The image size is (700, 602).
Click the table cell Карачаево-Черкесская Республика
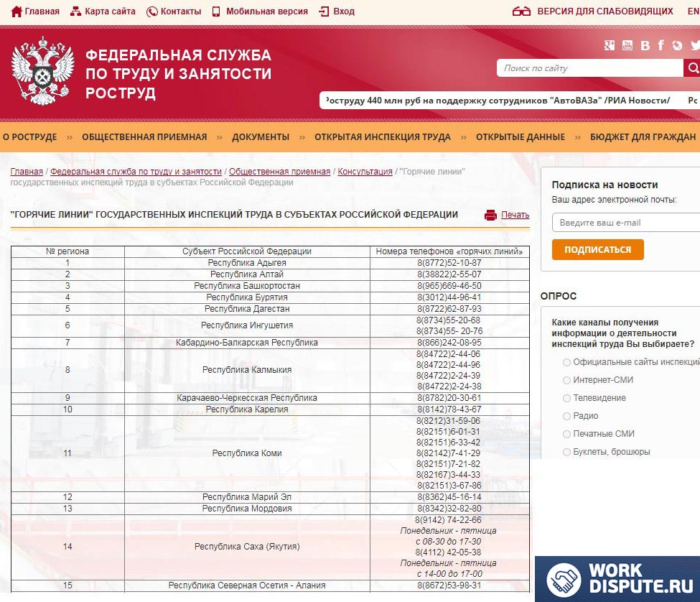(x=247, y=398)
